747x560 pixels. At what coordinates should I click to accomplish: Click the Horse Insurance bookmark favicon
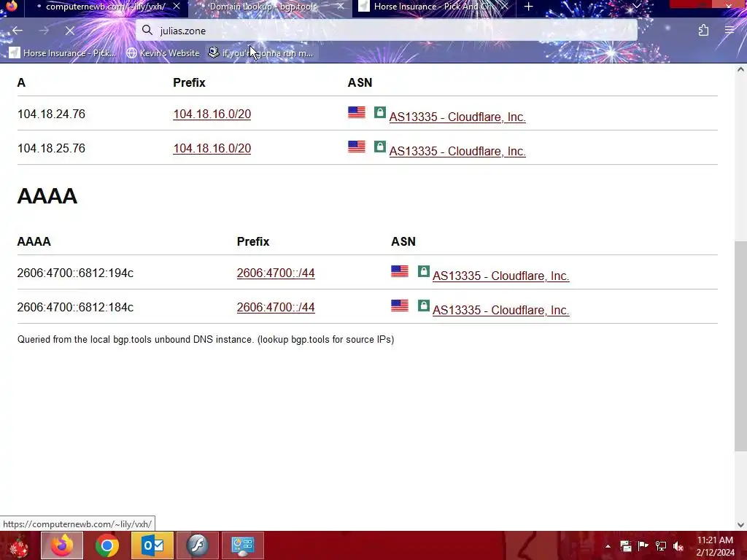15,52
